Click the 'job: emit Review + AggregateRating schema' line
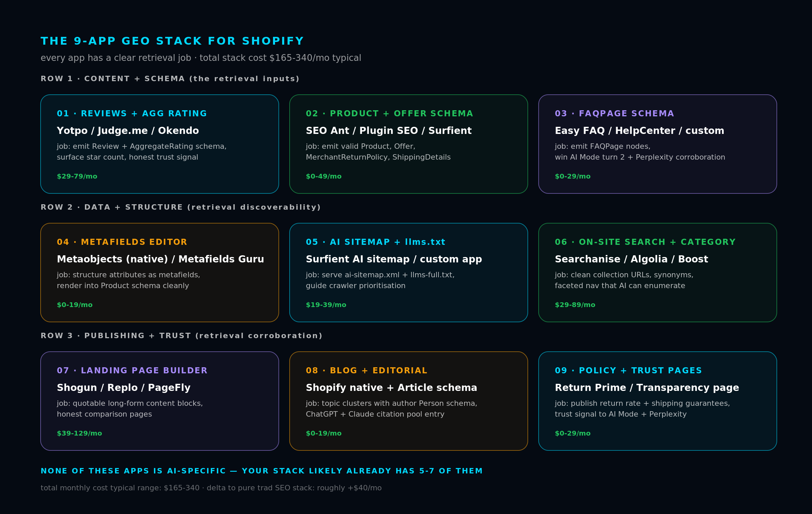The width and height of the screenshot is (812, 514). [x=142, y=146]
